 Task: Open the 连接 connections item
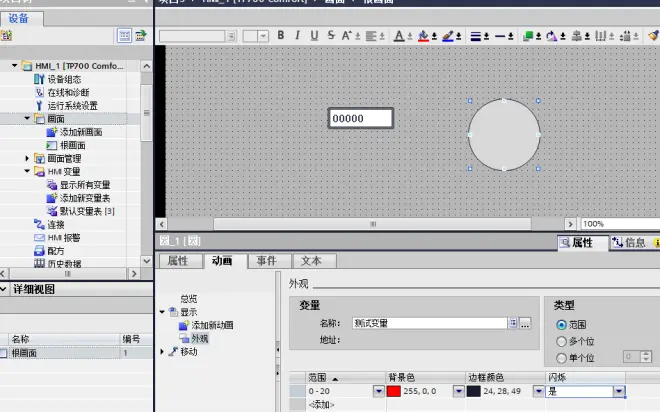tap(56, 224)
